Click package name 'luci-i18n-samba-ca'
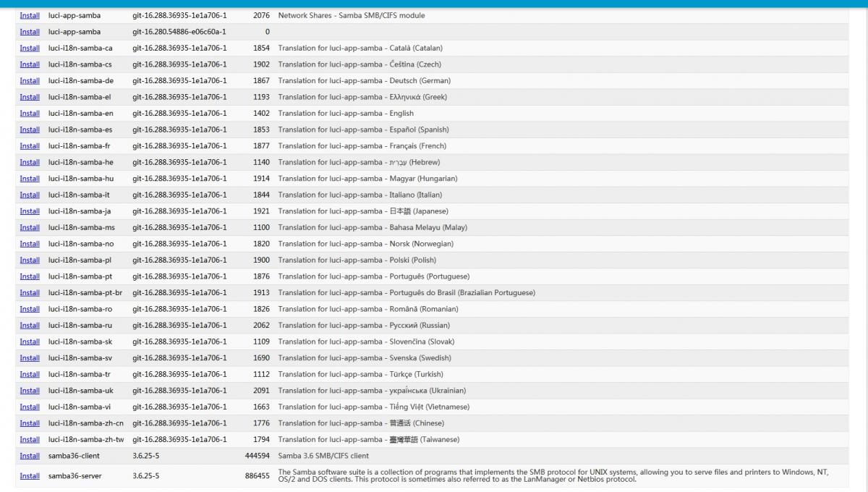Screen dimensions: 868x492 80,48
